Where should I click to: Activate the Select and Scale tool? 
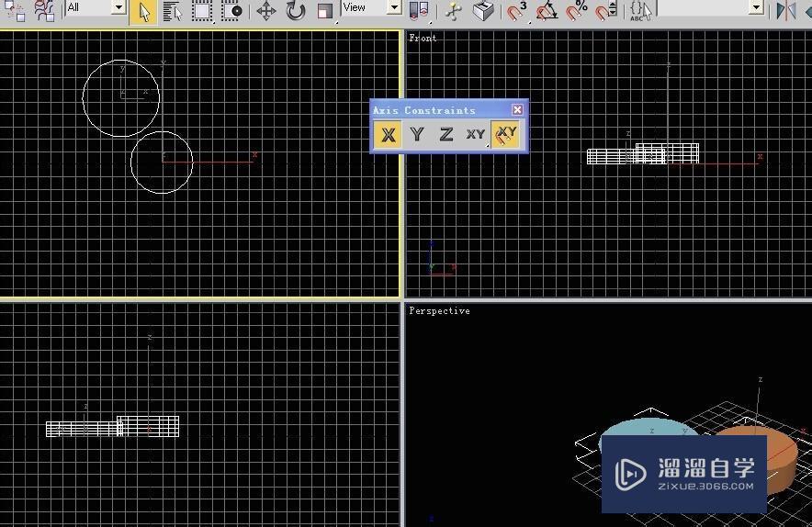pos(325,11)
